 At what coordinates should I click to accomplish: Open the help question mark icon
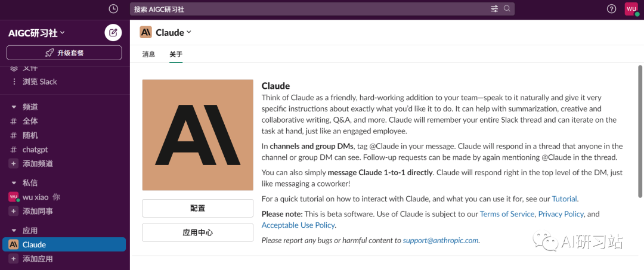point(612,8)
